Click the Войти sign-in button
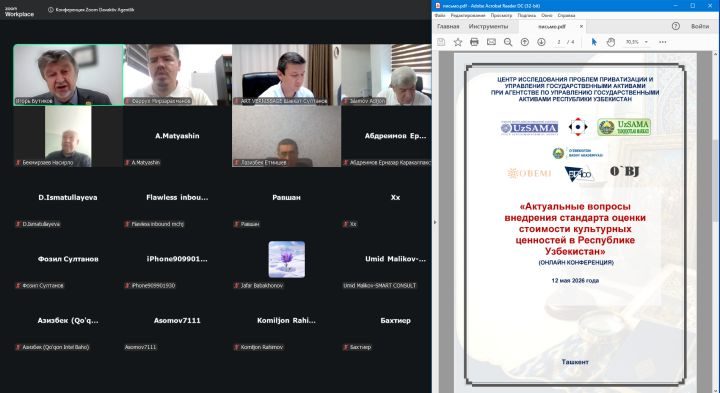This screenshot has height=393, width=720. pos(700,27)
